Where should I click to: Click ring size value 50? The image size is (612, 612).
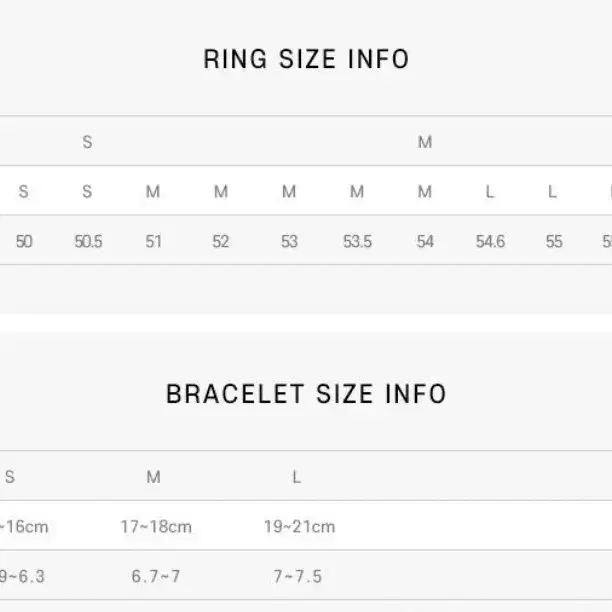[24, 242]
